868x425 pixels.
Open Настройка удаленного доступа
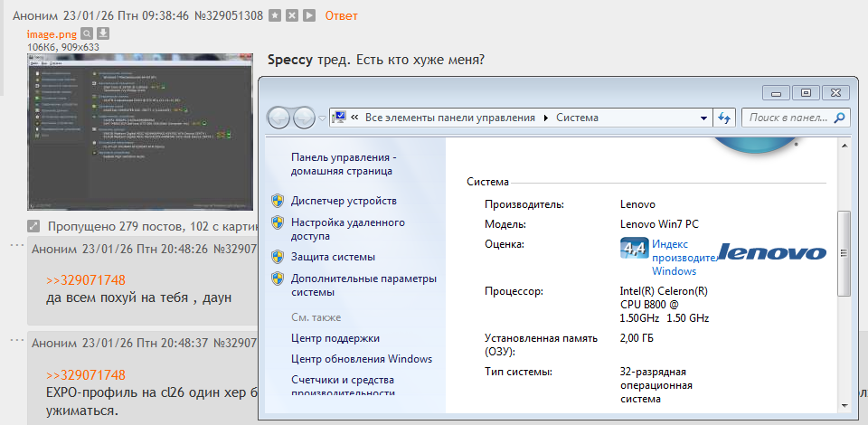pyautogui.click(x=348, y=229)
